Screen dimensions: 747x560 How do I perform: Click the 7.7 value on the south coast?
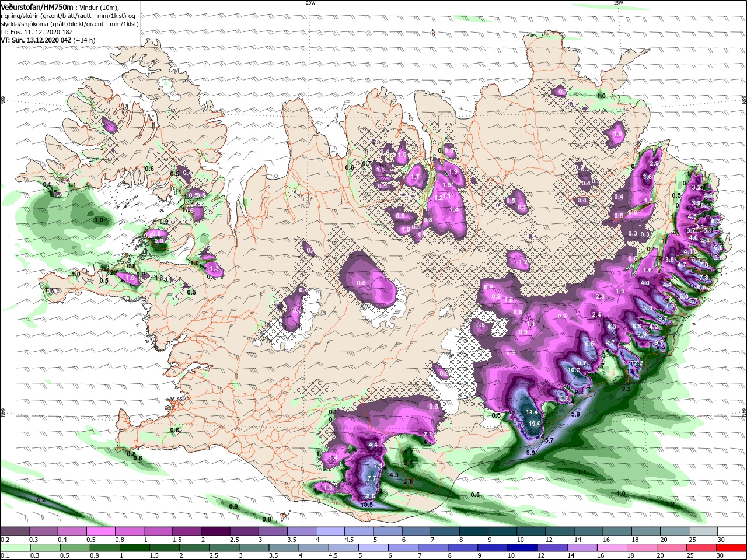click(372, 478)
